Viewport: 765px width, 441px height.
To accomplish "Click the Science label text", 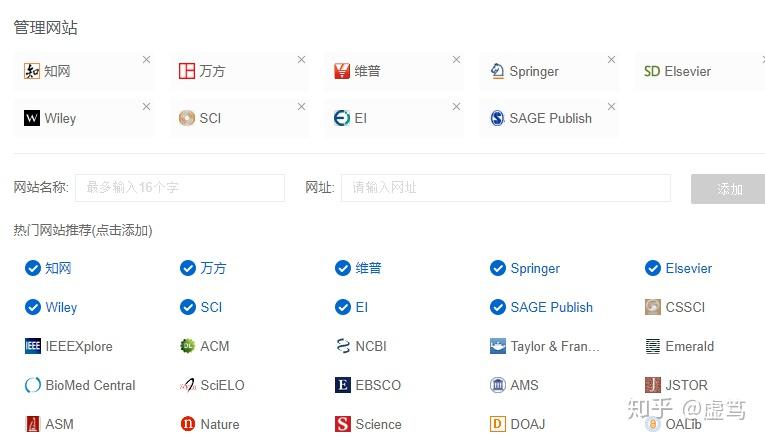I will [379, 424].
